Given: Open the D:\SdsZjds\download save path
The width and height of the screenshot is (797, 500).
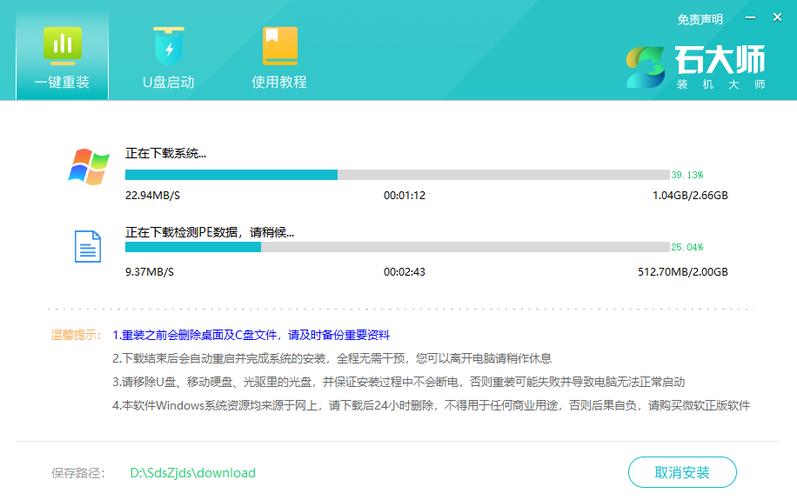Looking at the screenshot, I should pos(193,473).
